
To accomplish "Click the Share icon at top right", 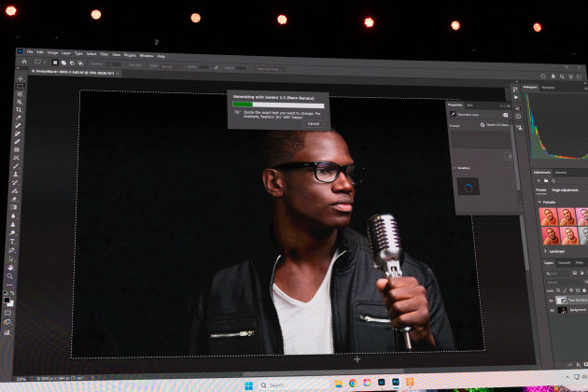I will (543, 76).
